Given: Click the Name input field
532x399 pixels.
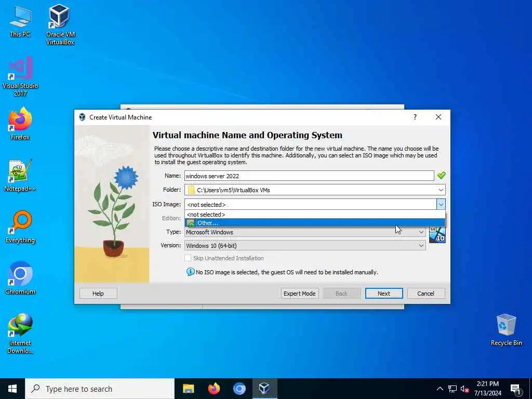Looking at the screenshot, I should pos(309,176).
